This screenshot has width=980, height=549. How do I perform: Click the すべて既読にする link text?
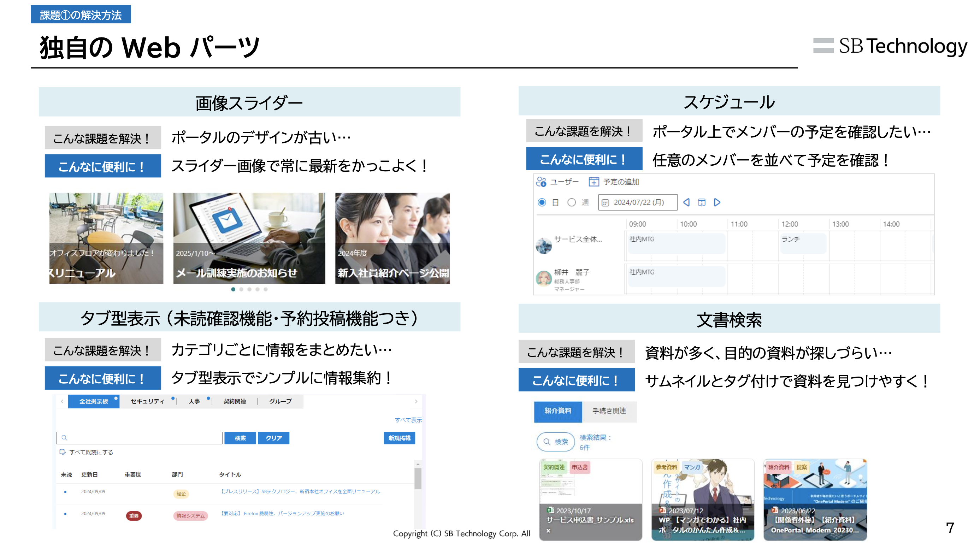tap(91, 452)
